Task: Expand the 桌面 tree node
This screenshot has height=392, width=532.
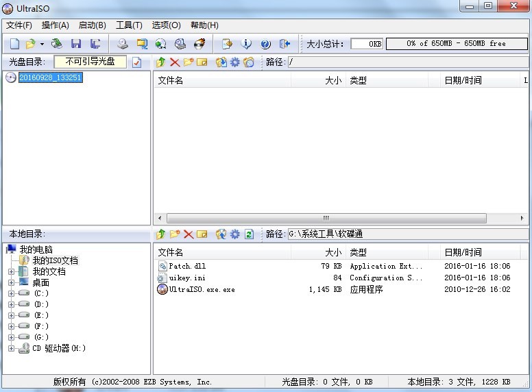Action: pyautogui.click(x=11, y=282)
